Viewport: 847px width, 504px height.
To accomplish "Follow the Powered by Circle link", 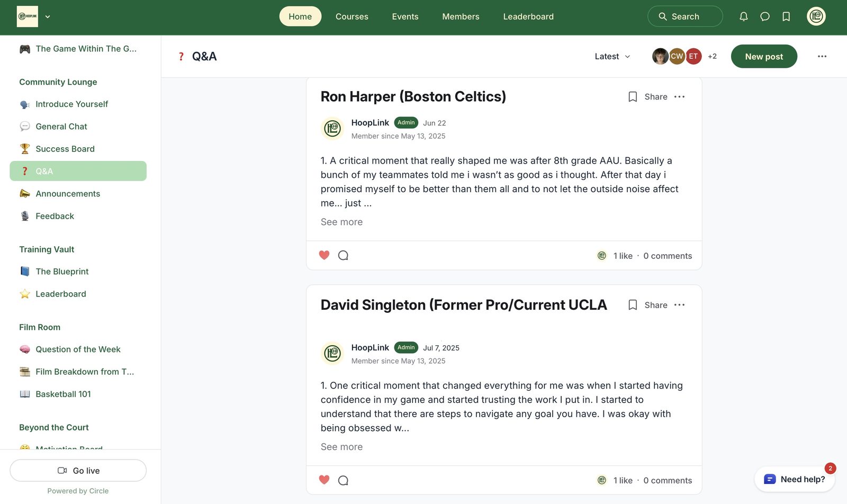I will coord(78,491).
